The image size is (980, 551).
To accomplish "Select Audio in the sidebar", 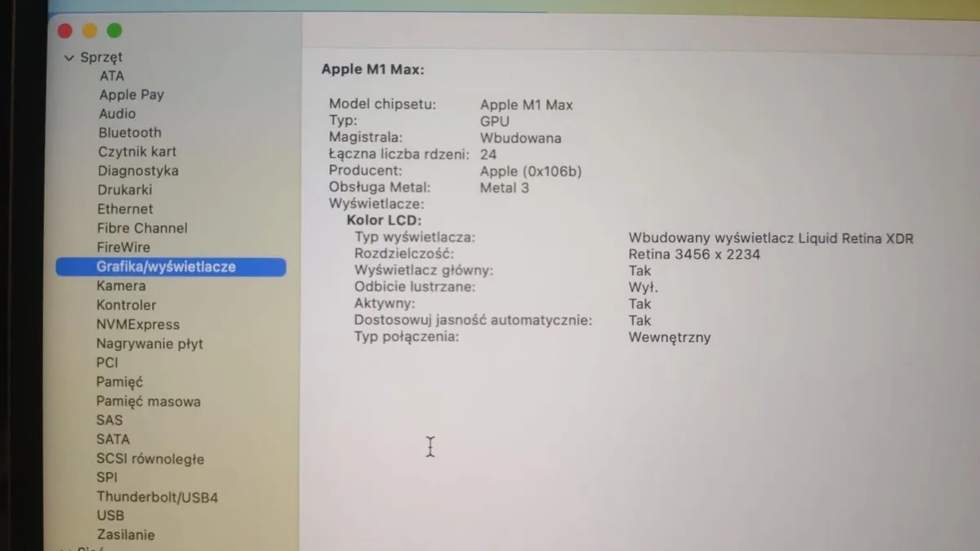I will 118,114.
